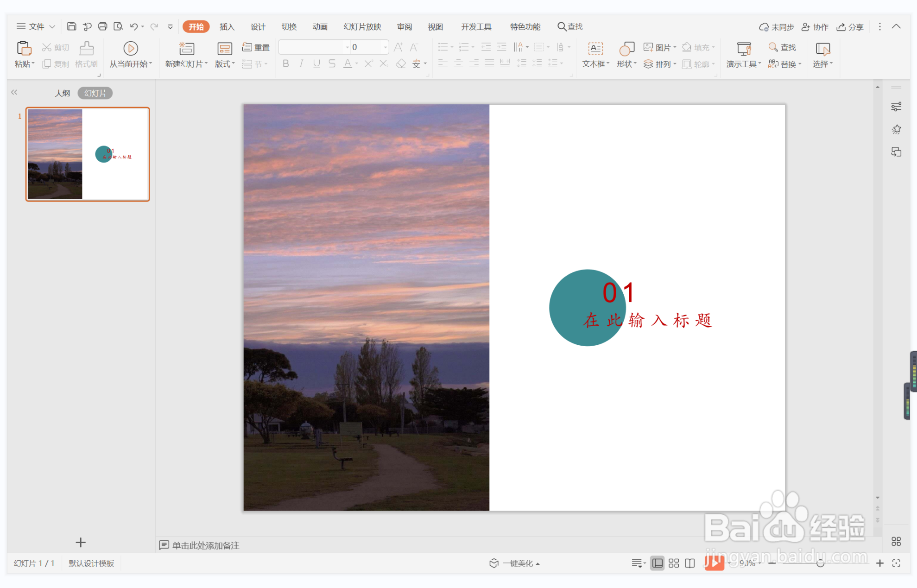The height and width of the screenshot is (588, 917).
Task: Switch to slide sorter view icon
Action: pyautogui.click(x=674, y=563)
